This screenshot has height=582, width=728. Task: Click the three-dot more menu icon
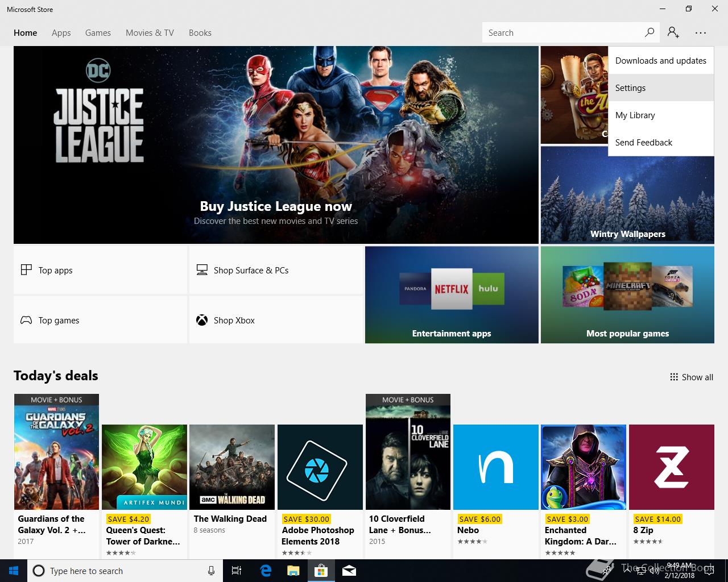click(x=701, y=33)
